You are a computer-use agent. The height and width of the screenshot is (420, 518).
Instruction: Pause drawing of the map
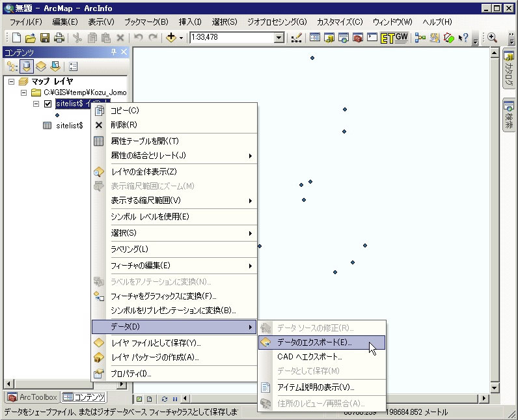[175, 399]
